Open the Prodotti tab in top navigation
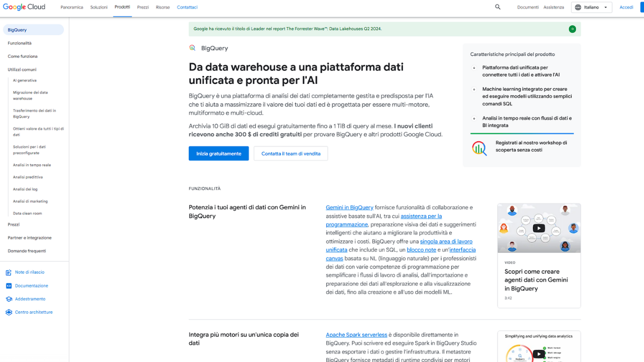This screenshot has width=644, height=362. coord(122,7)
